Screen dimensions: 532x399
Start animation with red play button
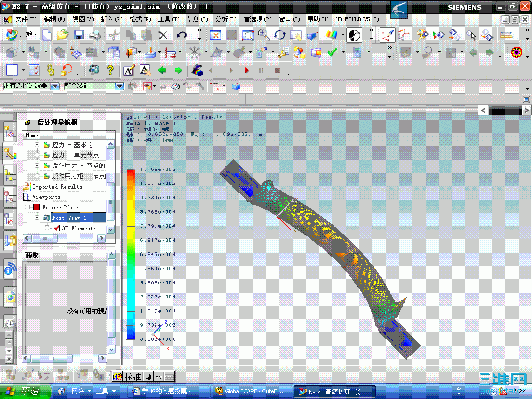pos(247,70)
